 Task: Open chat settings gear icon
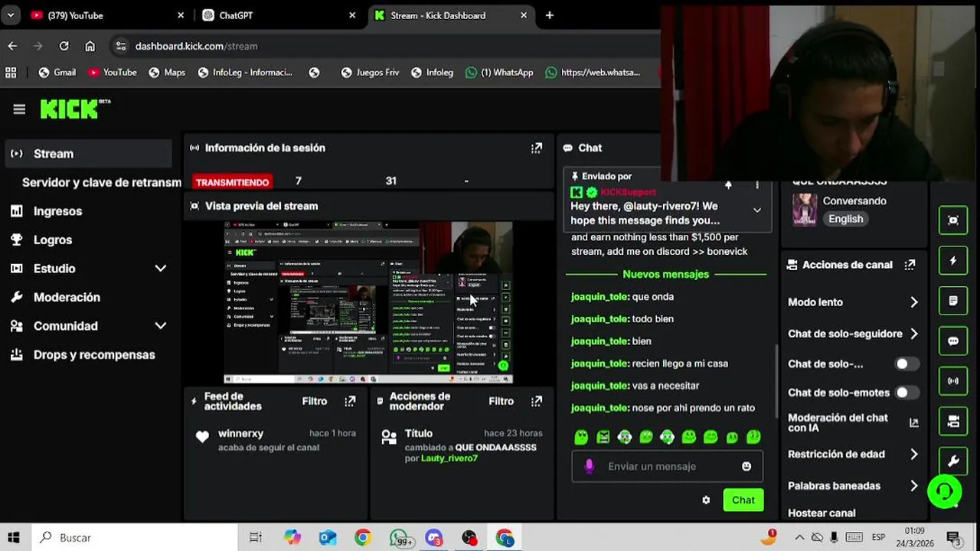[706, 500]
